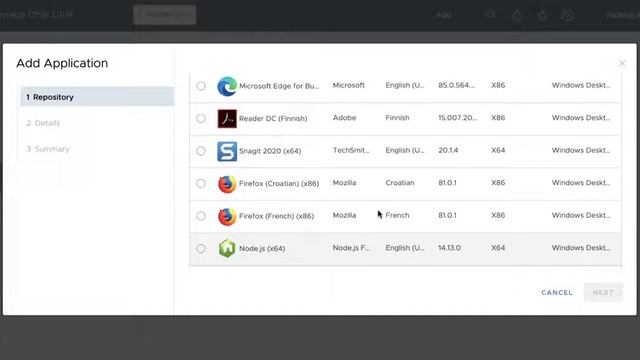Click the Microsoft Edge app icon
Image resolution: width=640 pixels, height=360 pixels.
click(227, 86)
